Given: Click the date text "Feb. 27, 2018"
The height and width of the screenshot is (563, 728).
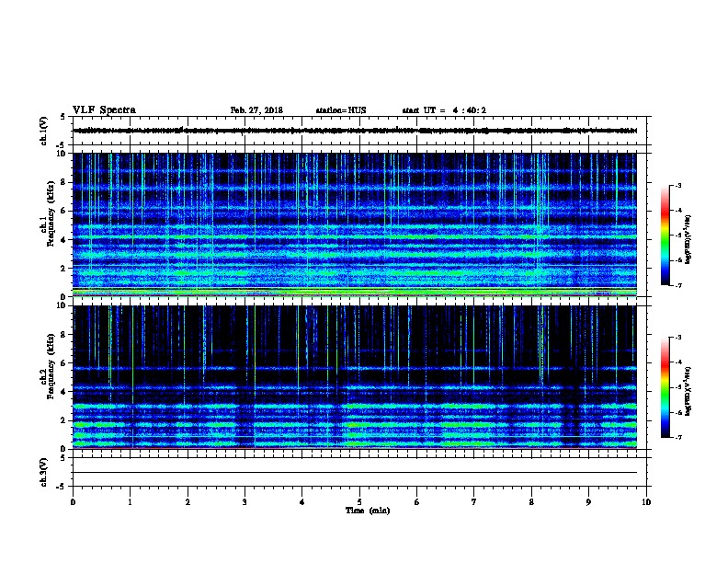Looking at the screenshot, I should tap(256, 110).
